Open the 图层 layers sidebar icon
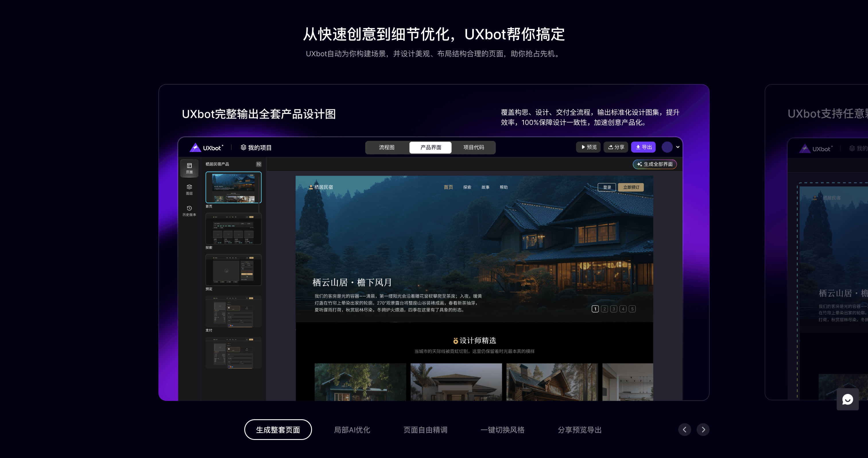 click(x=189, y=189)
